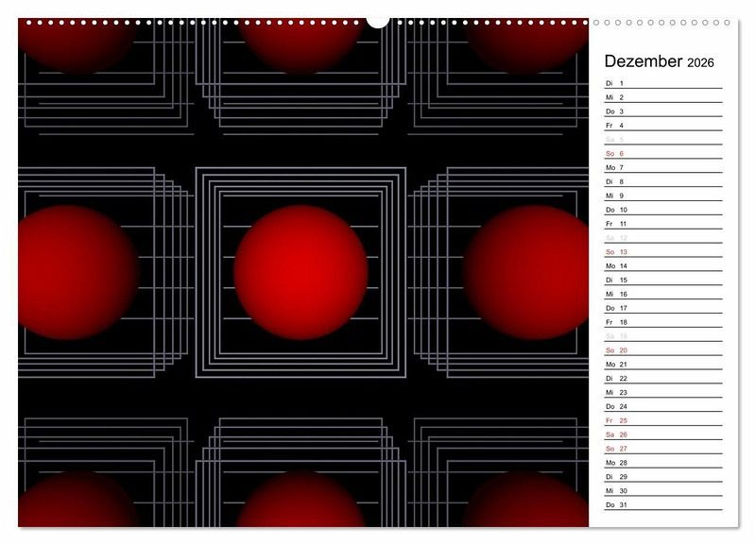The width and height of the screenshot is (756, 545).
Task: Select Sunday So 6 entry
Action: (661, 154)
